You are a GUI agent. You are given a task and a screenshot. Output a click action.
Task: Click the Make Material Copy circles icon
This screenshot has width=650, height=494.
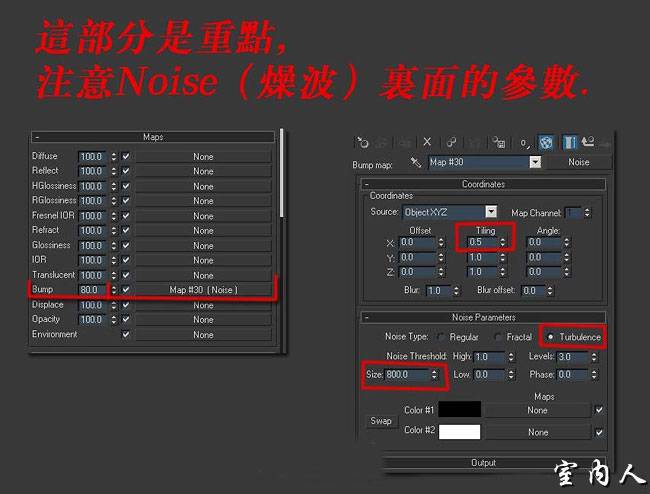click(451, 143)
